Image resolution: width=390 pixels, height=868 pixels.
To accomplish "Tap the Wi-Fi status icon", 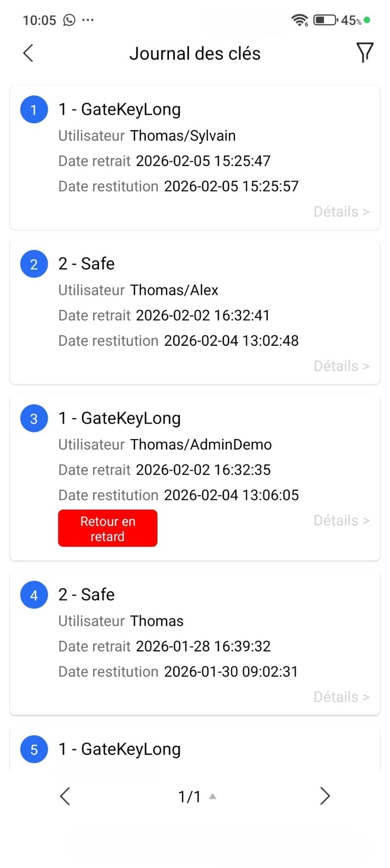I will point(299,20).
